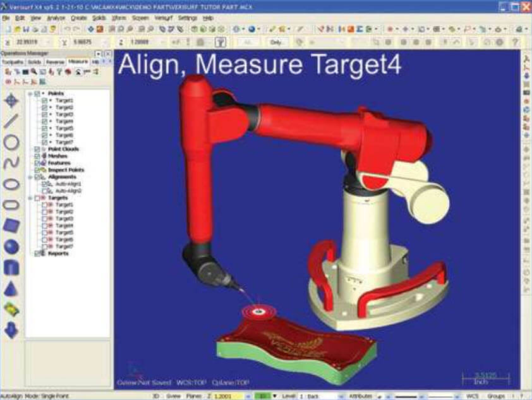Screen dimensions: 532x400
Task: Click the Redo toolbar icon
Action: click(76, 30)
